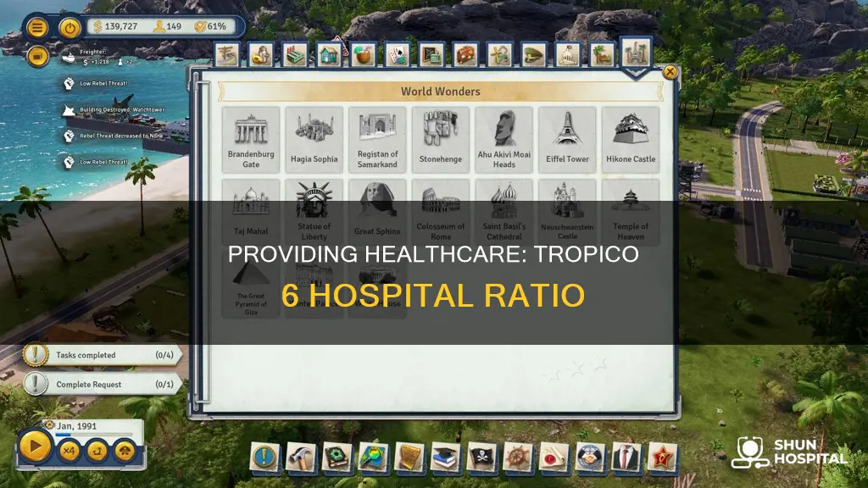Set game speed with the x4 button
Screen dimensions: 868x488
point(69,451)
